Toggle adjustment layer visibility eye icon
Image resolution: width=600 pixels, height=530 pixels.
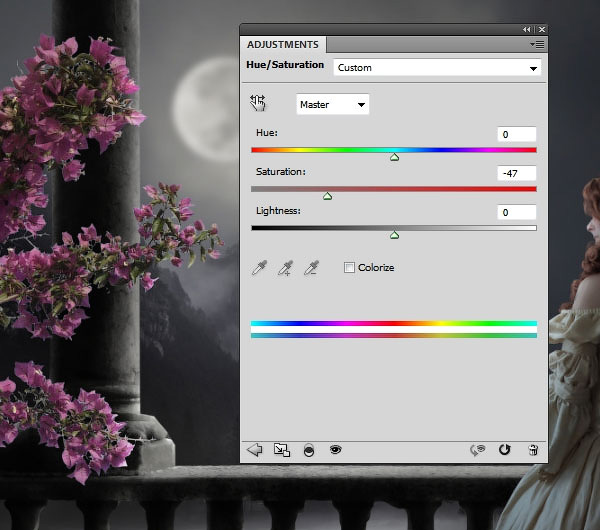(336, 449)
